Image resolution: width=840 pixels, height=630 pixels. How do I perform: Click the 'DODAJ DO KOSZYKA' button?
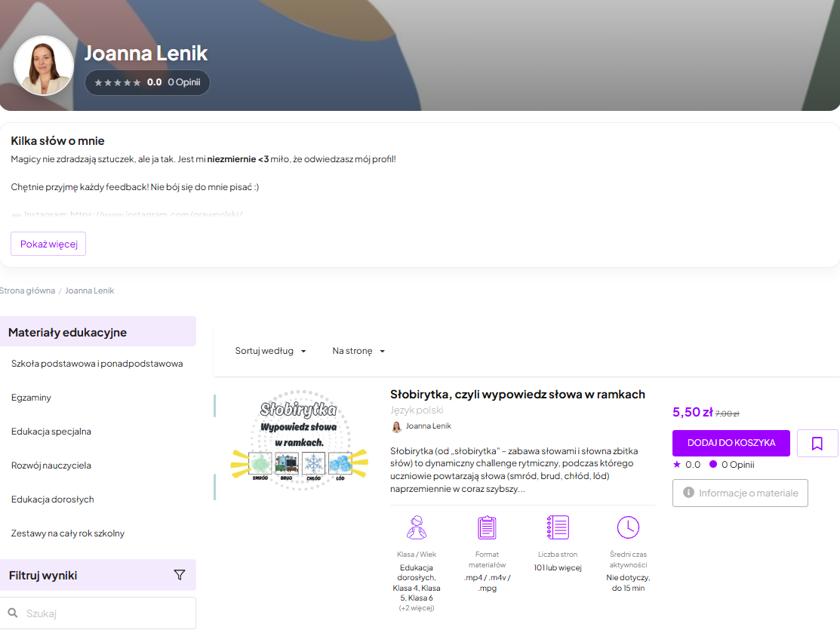731,443
